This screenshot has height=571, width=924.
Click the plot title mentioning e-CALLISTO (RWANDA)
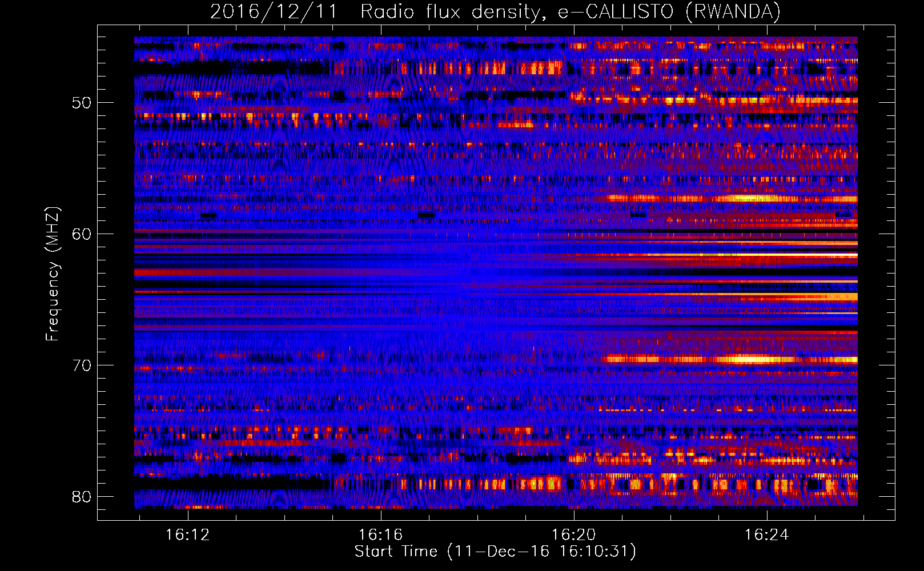(x=495, y=11)
